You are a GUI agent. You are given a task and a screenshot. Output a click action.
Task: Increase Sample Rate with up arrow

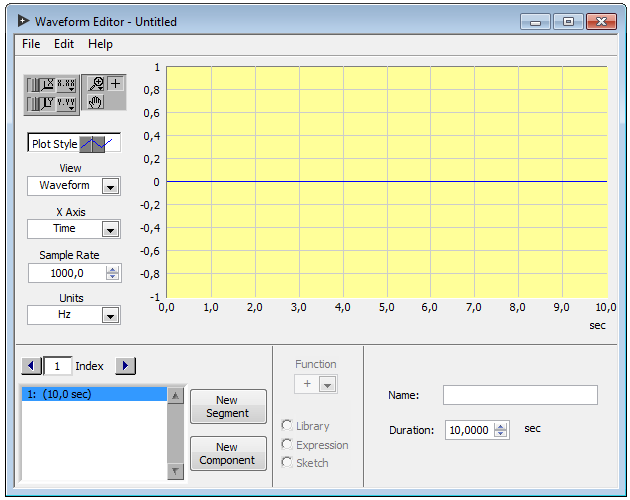(x=112, y=270)
